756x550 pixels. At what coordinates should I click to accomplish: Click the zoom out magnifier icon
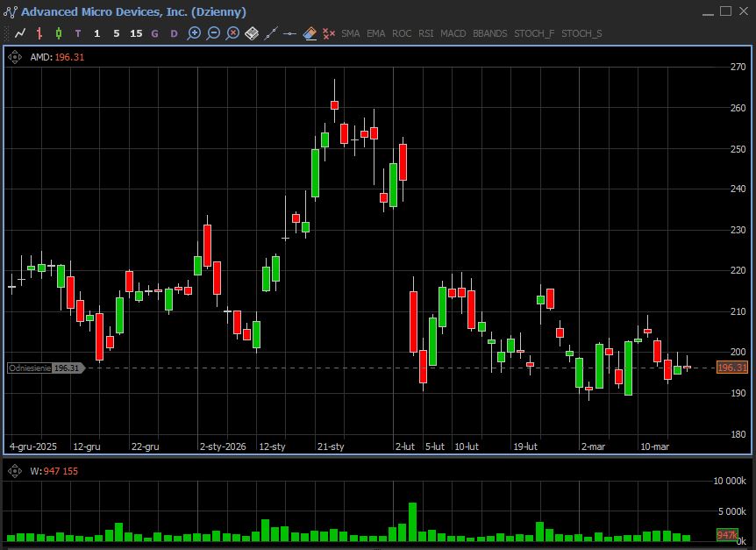[x=213, y=33]
